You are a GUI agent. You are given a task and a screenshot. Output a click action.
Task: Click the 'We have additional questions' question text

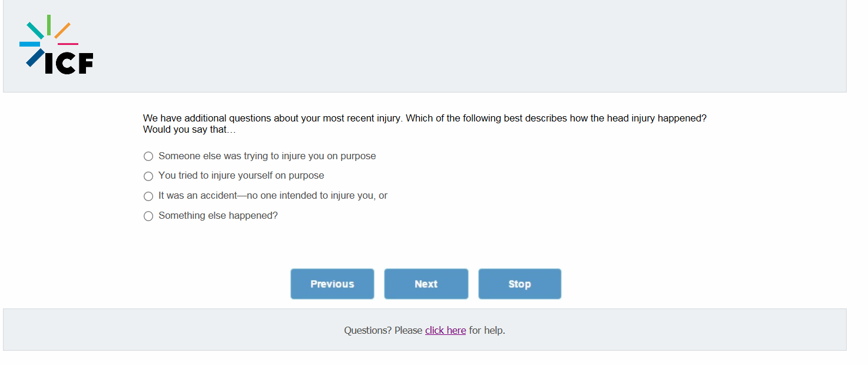point(424,118)
